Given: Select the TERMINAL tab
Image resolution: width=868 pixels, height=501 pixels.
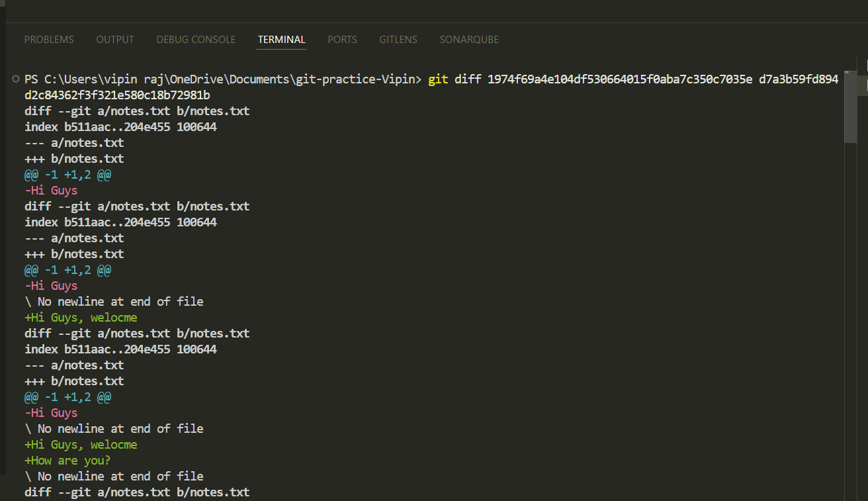Looking at the screenshot, I should pyautogui.click(x=281, y=40).
